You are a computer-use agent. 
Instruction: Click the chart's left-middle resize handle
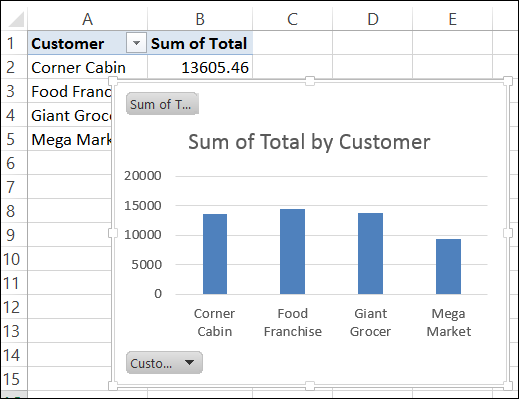[113, 233]
